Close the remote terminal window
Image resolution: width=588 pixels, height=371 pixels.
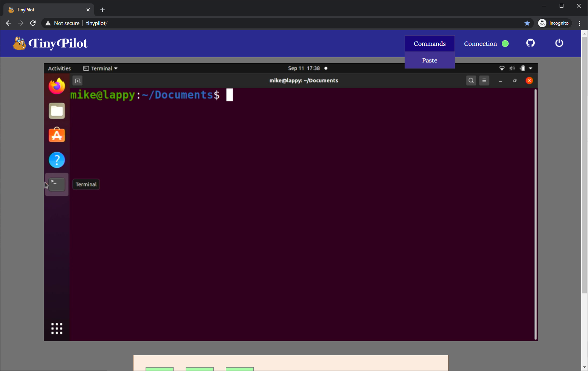(529, 80)
